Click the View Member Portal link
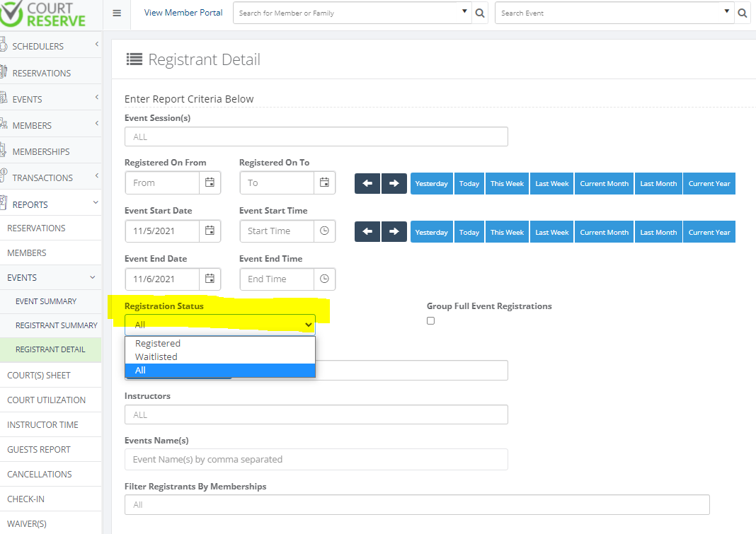The width and height of the screenshot is (756, 534). point(183,13)
